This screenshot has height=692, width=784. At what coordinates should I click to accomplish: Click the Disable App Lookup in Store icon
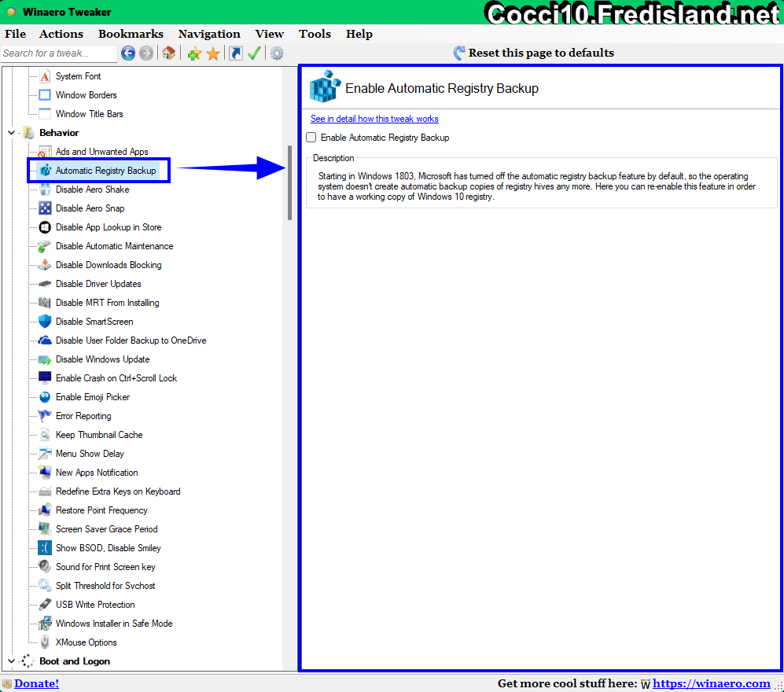(x=45, y=227)
